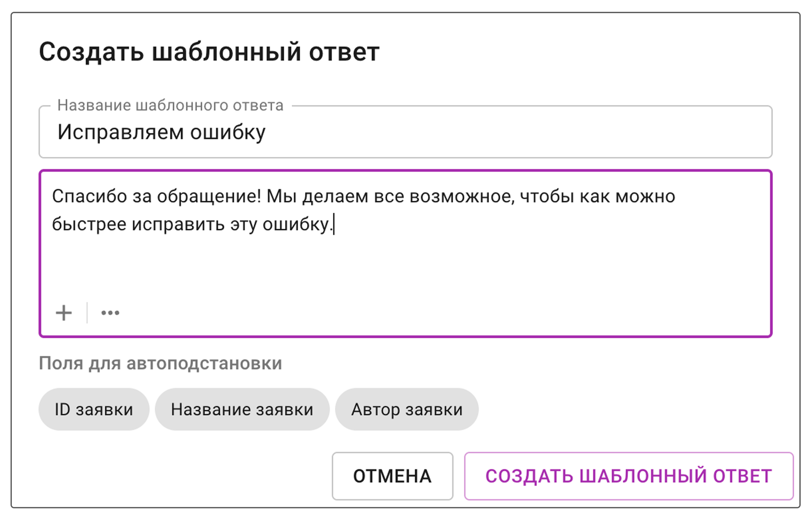Screen dimensions: 812x521
Task: Place cursor on the word "Спасибо"
Action: [x=89, y=197]
